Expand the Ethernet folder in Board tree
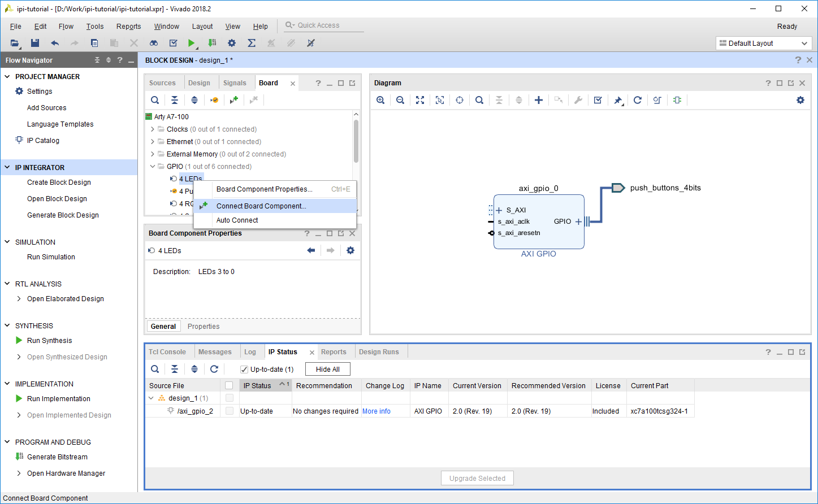 pos(153,142)
